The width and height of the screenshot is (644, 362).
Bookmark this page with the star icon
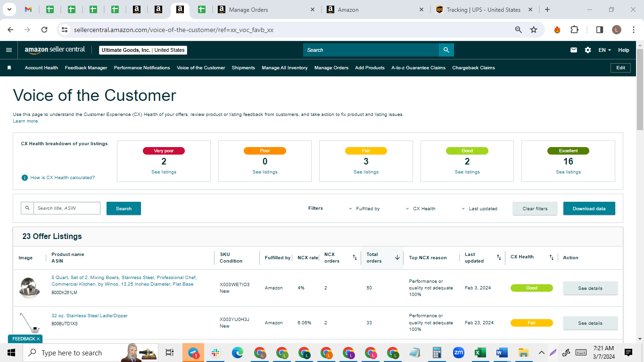point(534,30)
